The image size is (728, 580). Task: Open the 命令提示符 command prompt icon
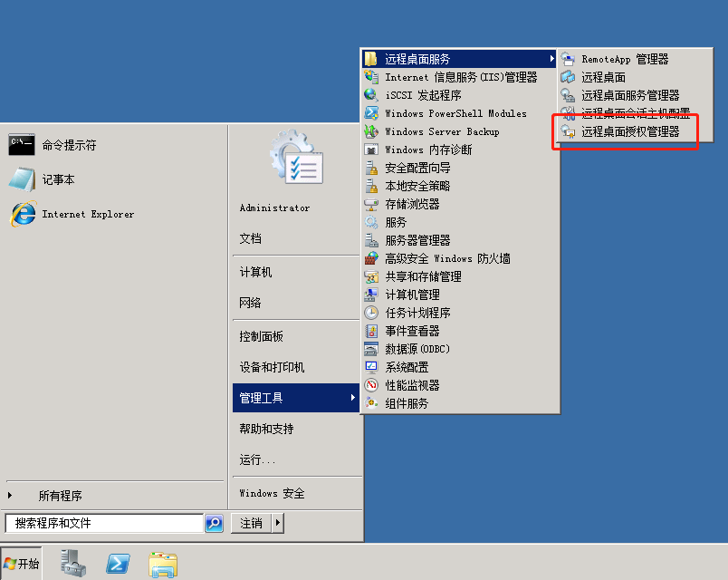(22, 145)
